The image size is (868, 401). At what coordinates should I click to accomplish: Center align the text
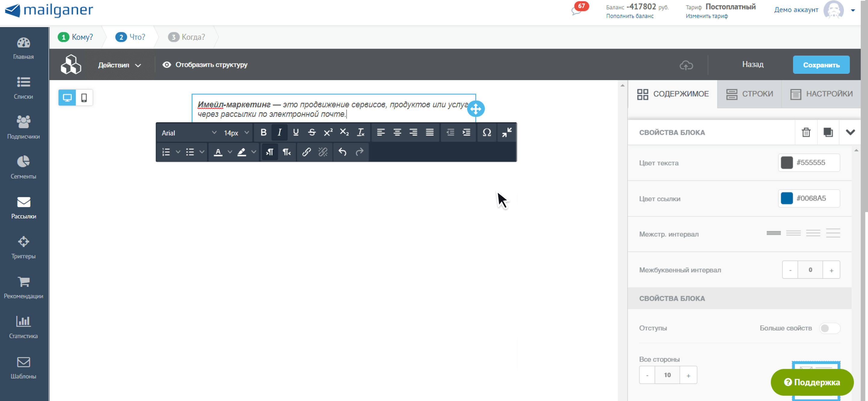397,132
